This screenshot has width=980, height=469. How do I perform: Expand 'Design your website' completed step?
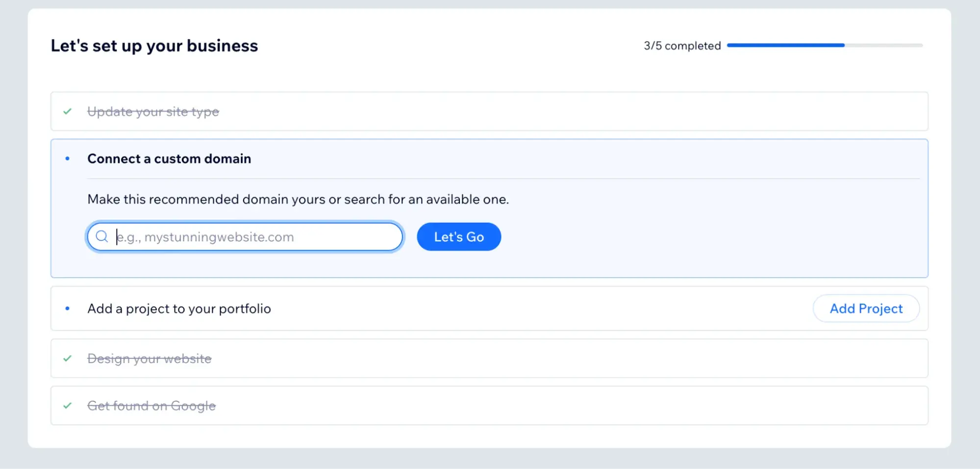(489, 359)
